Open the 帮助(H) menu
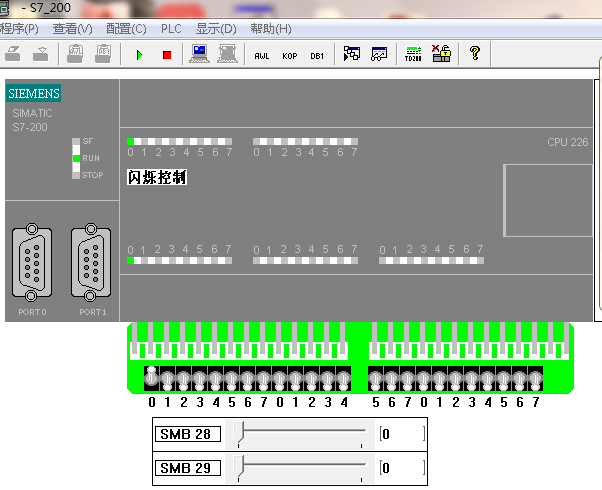This screenshot has height=490, width=602. click(271, 29)
